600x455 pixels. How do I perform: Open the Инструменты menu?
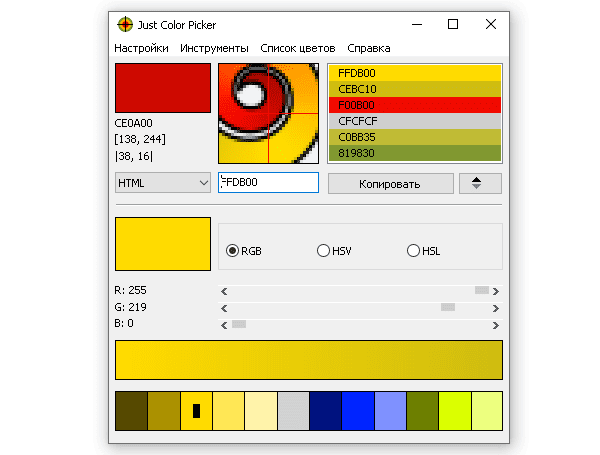click(x=214, y=48)
